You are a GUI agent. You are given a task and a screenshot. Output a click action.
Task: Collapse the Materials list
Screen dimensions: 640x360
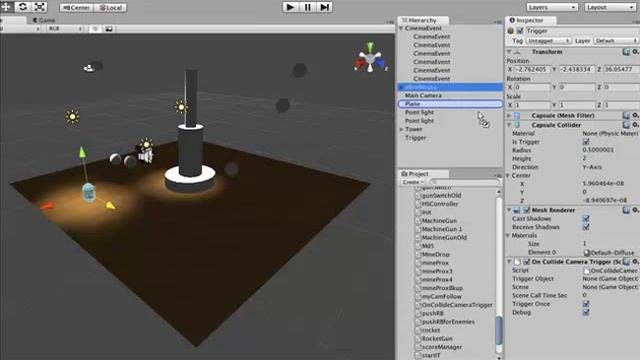[508, 236]
